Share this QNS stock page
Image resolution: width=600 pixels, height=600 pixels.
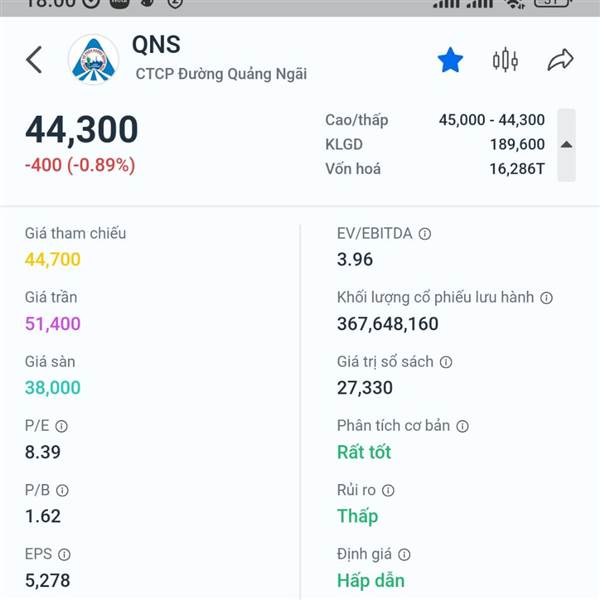pos(560,60)
